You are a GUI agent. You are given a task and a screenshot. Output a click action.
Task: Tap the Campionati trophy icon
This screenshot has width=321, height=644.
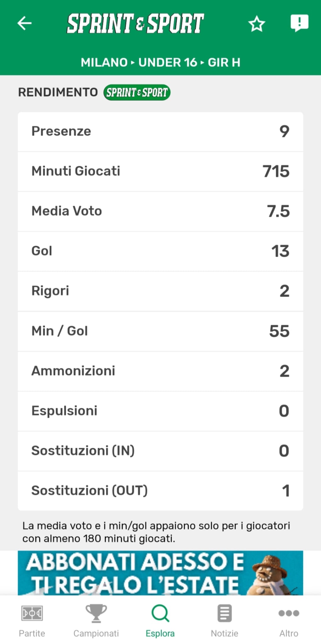pos(96,613)
